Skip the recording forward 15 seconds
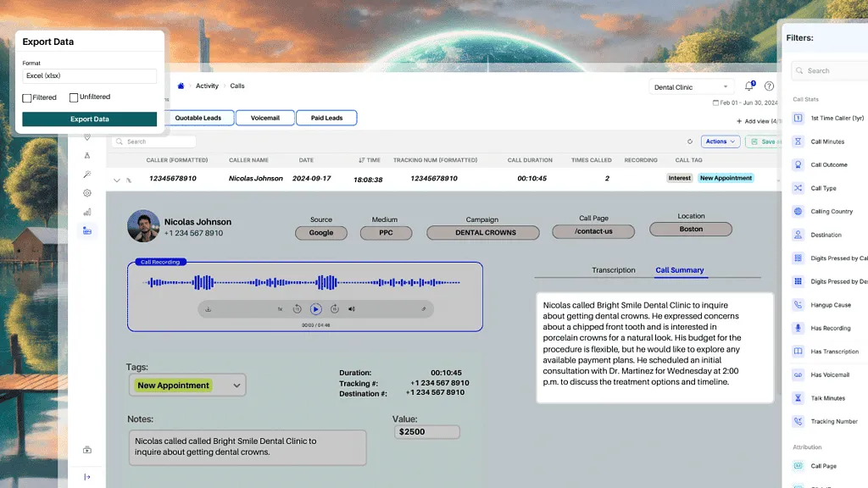This screenshot has width=868, height=488. [334, 309]
